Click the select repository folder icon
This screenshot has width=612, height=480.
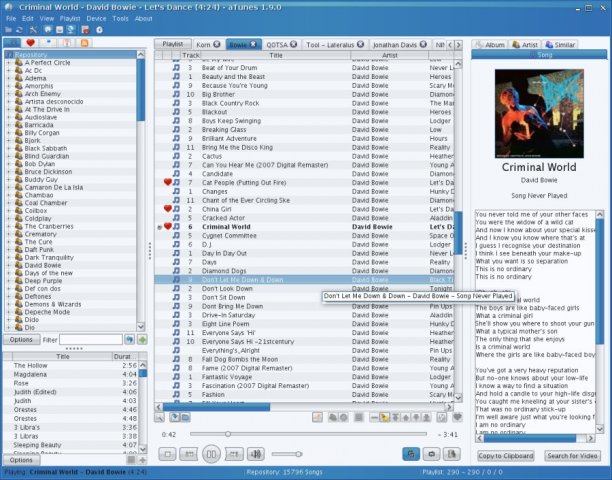[8, 30]
